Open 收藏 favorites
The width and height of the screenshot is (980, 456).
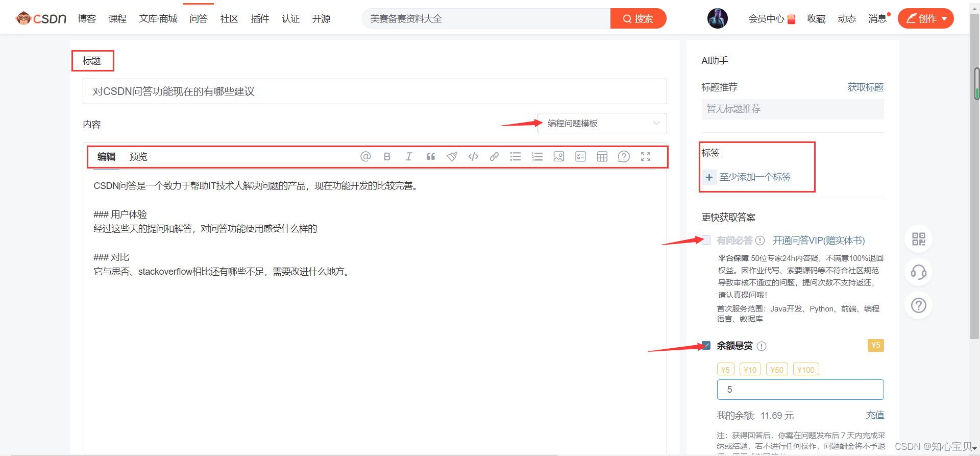pos(816,19)
